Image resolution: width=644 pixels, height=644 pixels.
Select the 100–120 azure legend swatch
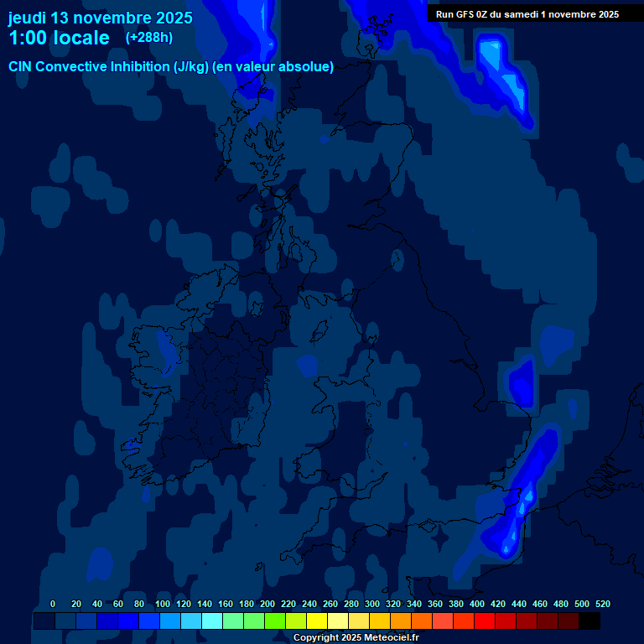170,621
